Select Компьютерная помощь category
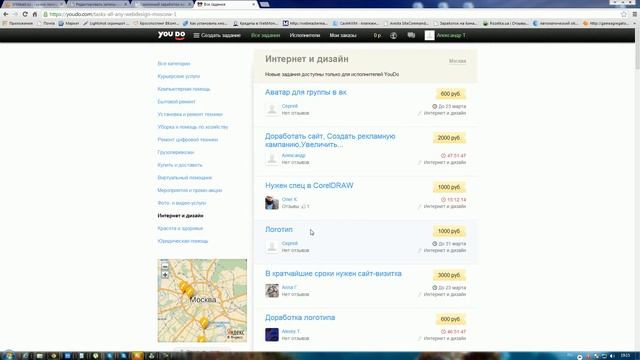 (184, 89)
